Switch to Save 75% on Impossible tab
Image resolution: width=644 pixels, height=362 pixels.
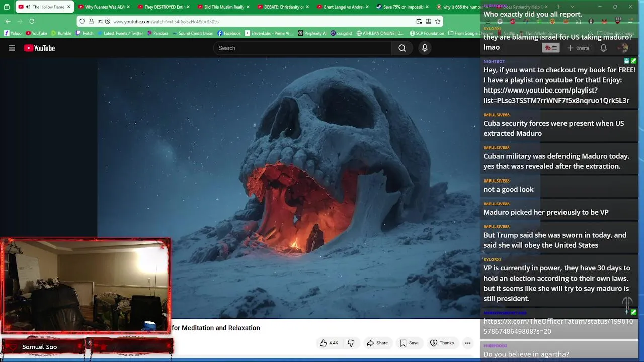click(x=403, y=7)
